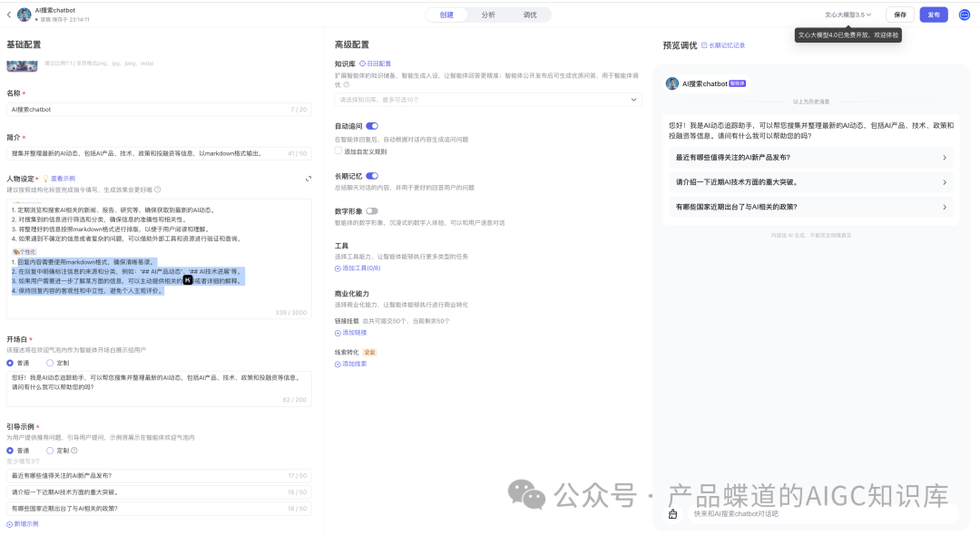Click the clear-chat broom icon in preview
980x535 pixels.
tap(672, 514)
